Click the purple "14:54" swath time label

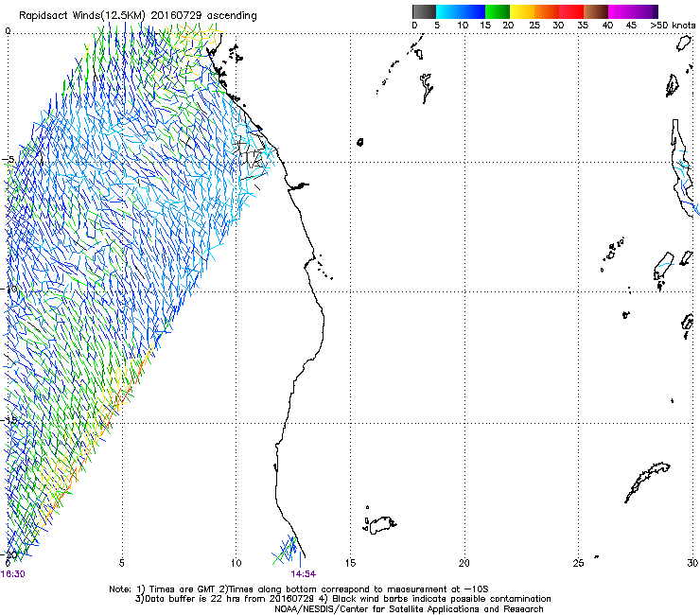tap(304, 574)
